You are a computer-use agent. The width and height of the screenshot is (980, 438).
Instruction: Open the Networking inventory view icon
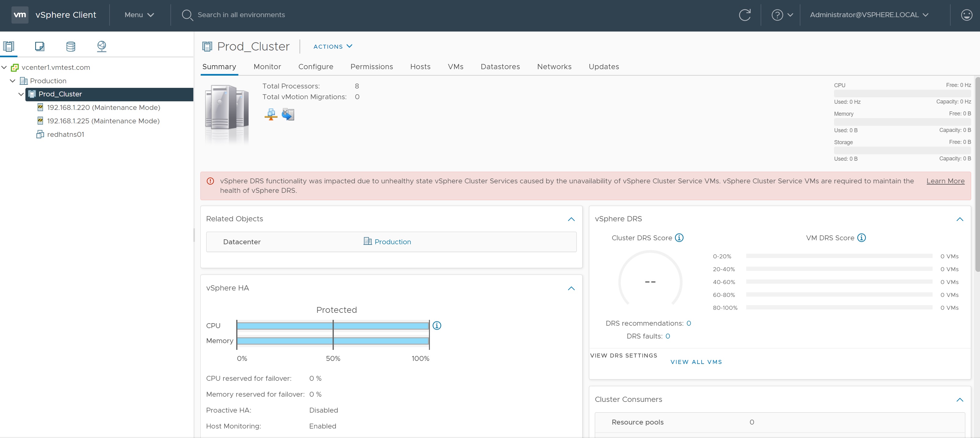click(102, 47)
